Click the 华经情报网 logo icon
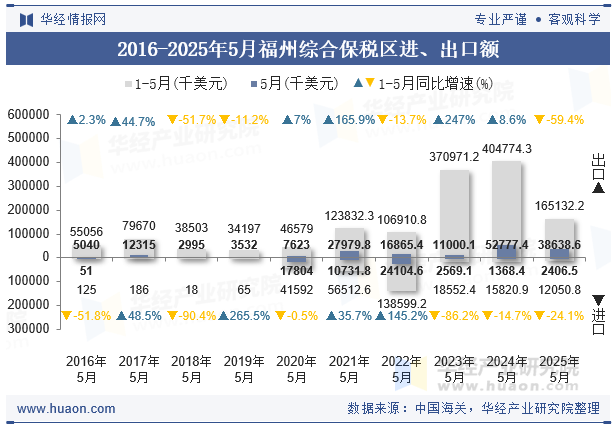615x427 pixels. click(x=26, y=20)
